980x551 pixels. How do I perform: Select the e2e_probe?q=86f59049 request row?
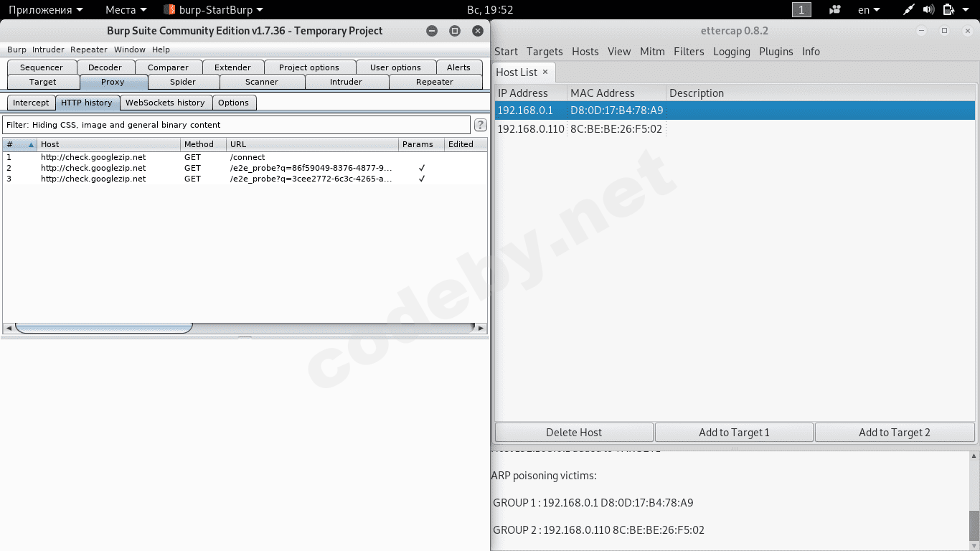coord(245,168)
